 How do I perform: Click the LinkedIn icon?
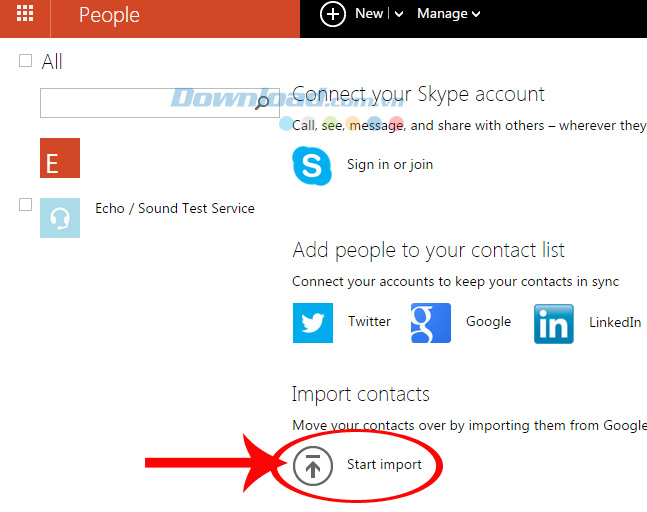tap(553, 323)
